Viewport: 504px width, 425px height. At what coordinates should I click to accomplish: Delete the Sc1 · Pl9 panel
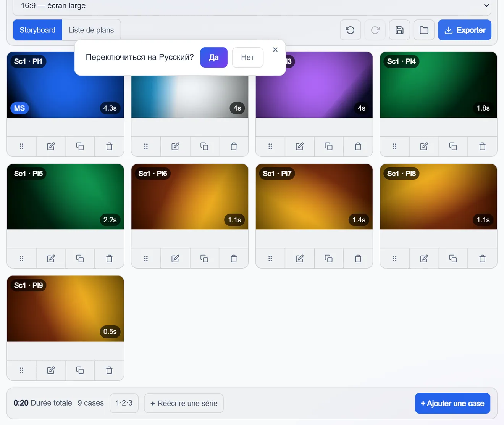click(x=109, y=370)
